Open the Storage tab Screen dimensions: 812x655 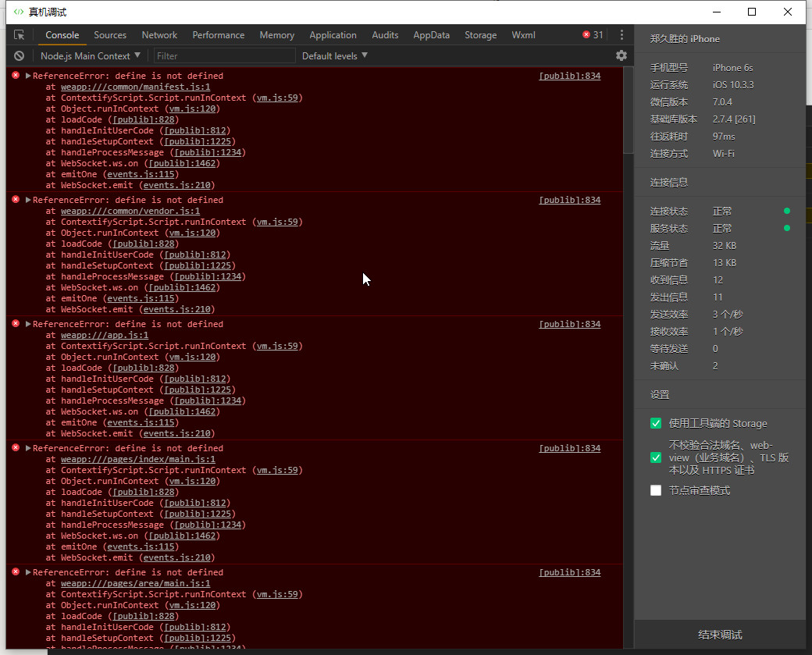(x=481, y=35)
